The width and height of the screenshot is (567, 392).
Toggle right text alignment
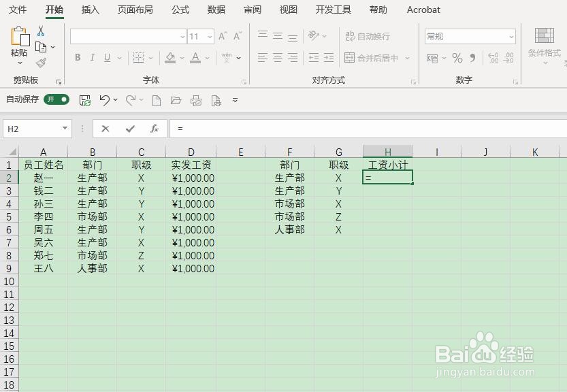pyautogui.click(x=293, y=57)
